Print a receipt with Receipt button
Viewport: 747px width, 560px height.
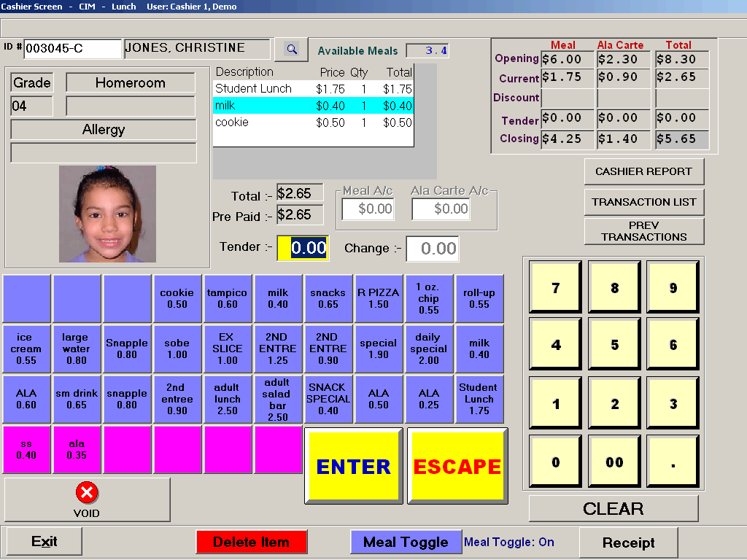click(628, 542)
